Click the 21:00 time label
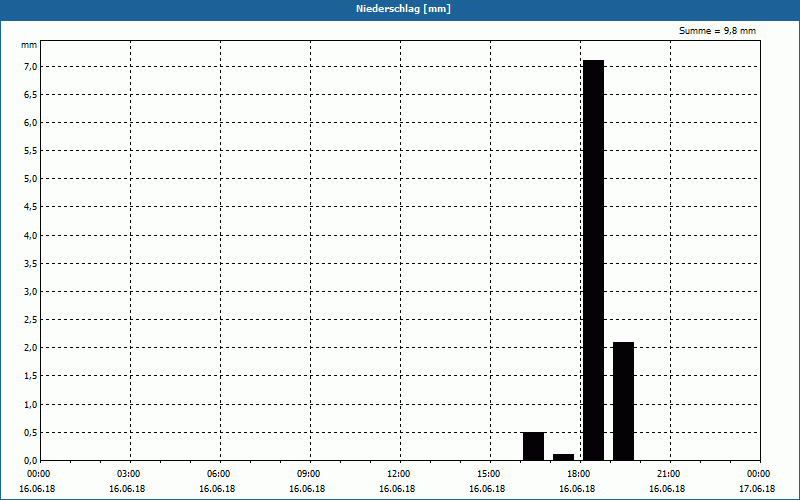The height and width of the screenshot is (500, 800). (668, 474)
